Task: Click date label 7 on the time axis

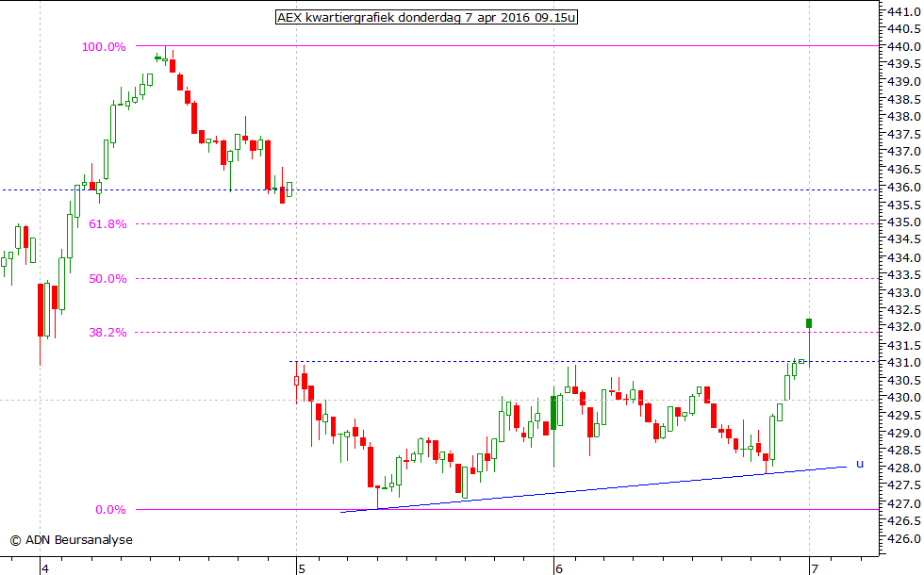Action: tap(815, 568)
